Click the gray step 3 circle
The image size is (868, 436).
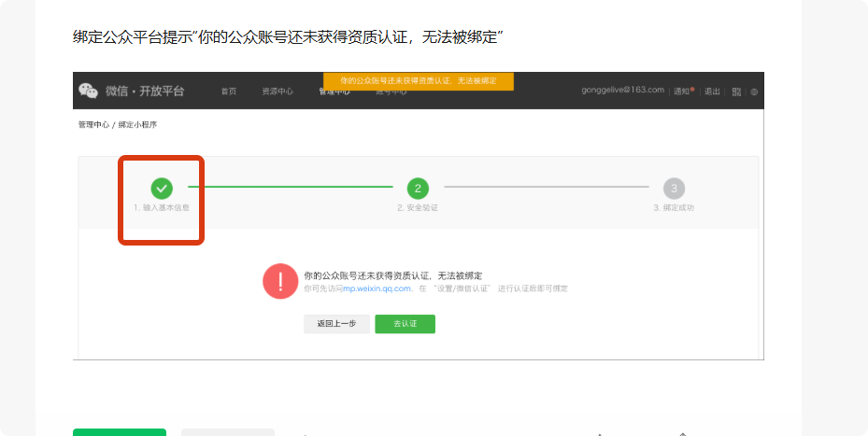674,188
